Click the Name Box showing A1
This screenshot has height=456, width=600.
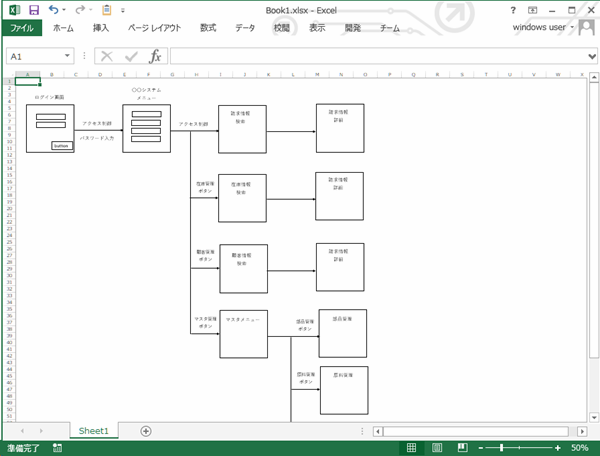click(35, 57)
